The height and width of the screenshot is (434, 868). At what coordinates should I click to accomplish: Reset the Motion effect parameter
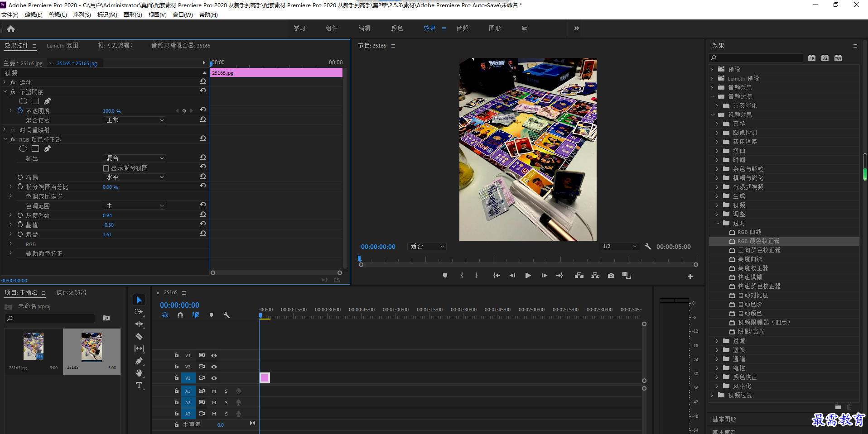203,81
